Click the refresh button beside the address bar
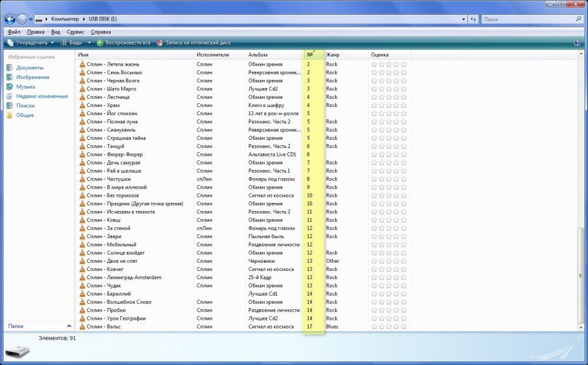 click(x=473, y=19)
